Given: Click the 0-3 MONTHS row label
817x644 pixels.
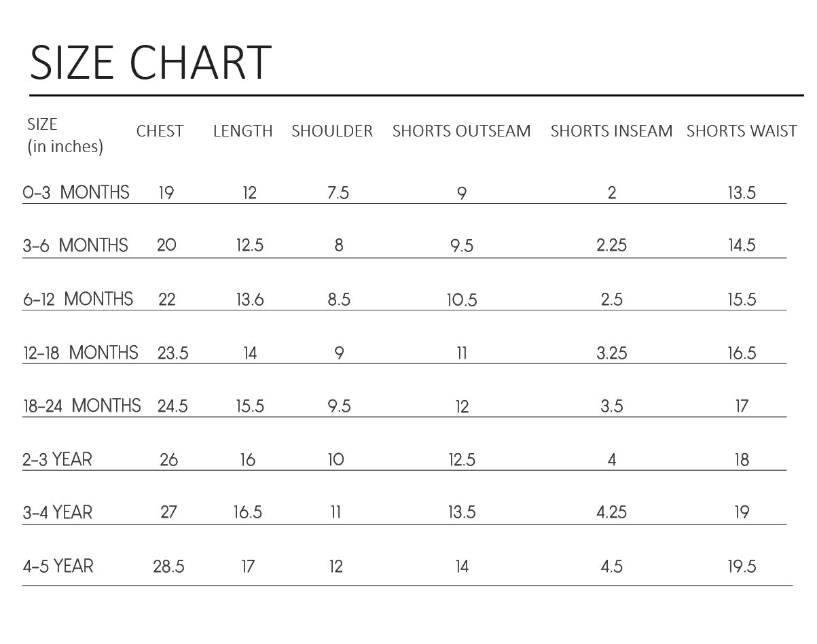Looking at the screenshot, I should [76, 192].
